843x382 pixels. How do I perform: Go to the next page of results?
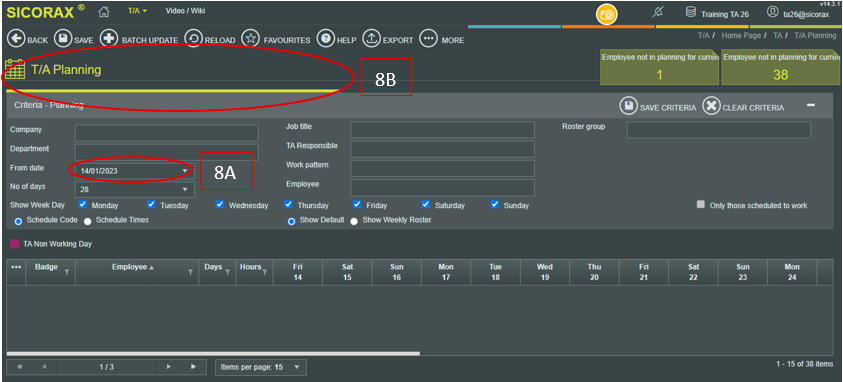click(169, 367)
